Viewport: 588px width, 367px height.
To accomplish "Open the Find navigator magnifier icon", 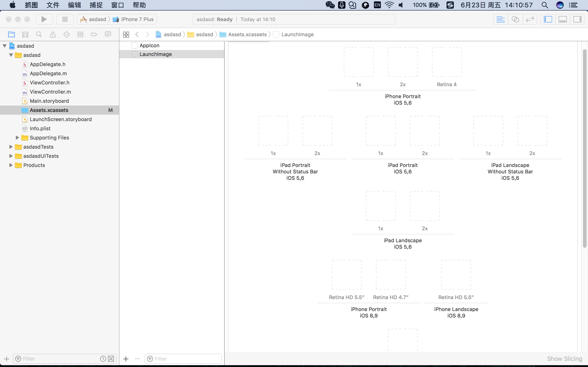I will [39, 34].
